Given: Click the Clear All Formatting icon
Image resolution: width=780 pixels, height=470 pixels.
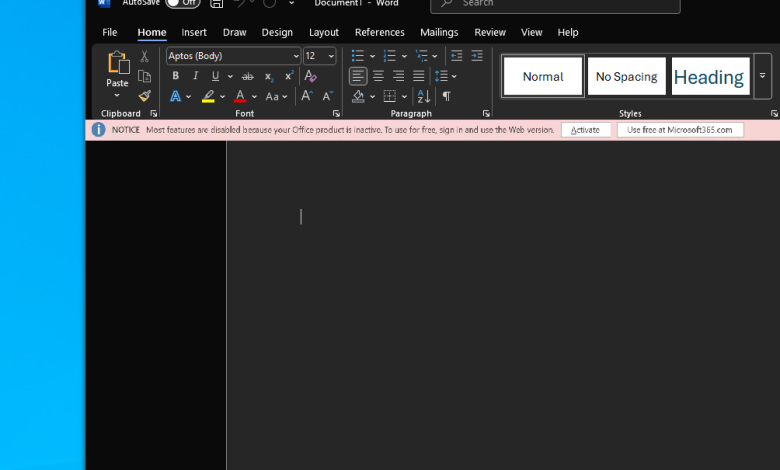Looking at the screenshot, I should [310, 76].
